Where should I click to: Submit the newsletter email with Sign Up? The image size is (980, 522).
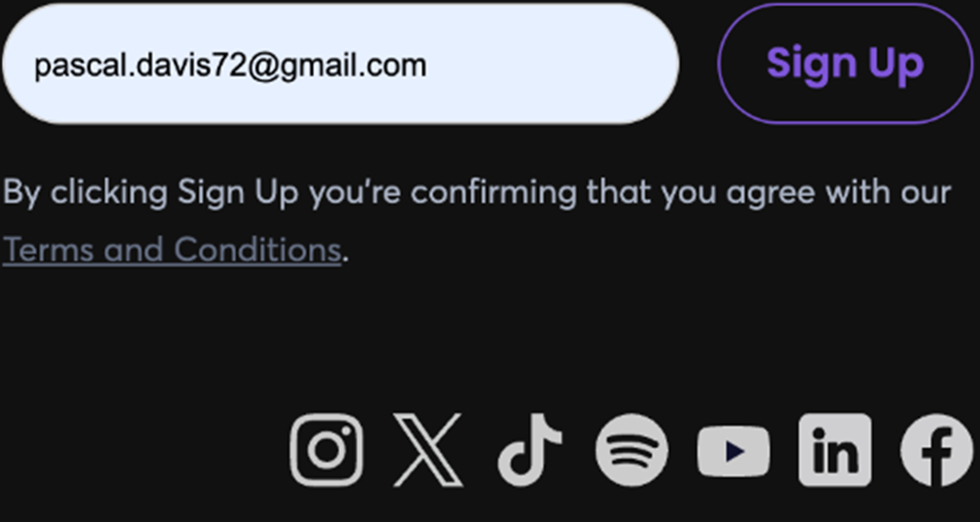point(845,64)
